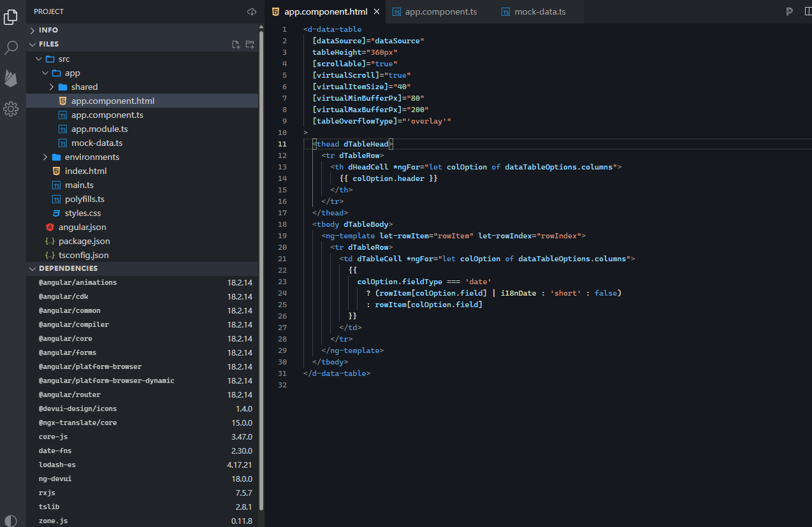Click the folder icon beside environments
This screenshot has width=812, height=527.
coord(56,157)
